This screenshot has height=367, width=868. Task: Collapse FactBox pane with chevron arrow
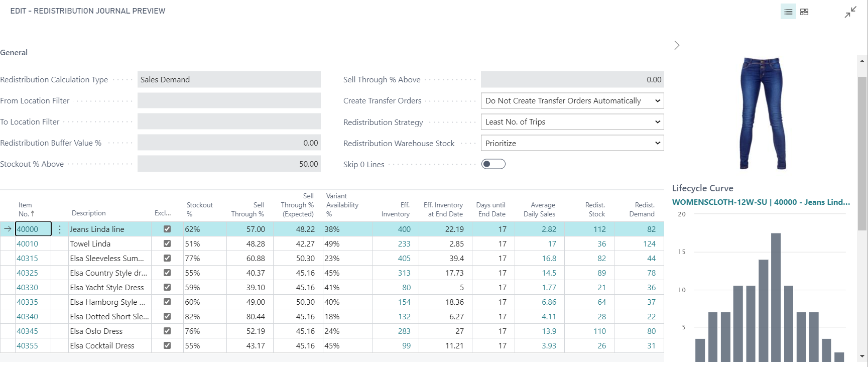pos(677,46)
